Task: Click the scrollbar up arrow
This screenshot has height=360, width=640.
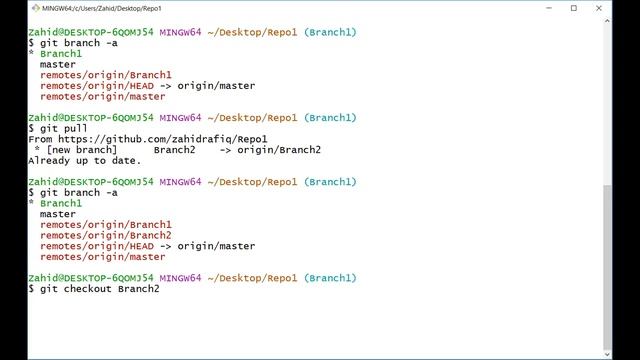Action: [607, 21]
